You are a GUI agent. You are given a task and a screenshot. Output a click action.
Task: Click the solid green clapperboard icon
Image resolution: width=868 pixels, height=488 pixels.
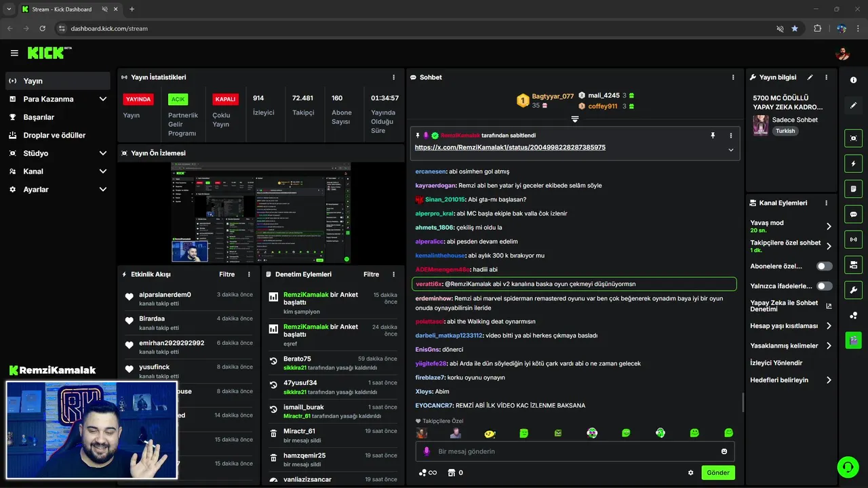[853, 340]
